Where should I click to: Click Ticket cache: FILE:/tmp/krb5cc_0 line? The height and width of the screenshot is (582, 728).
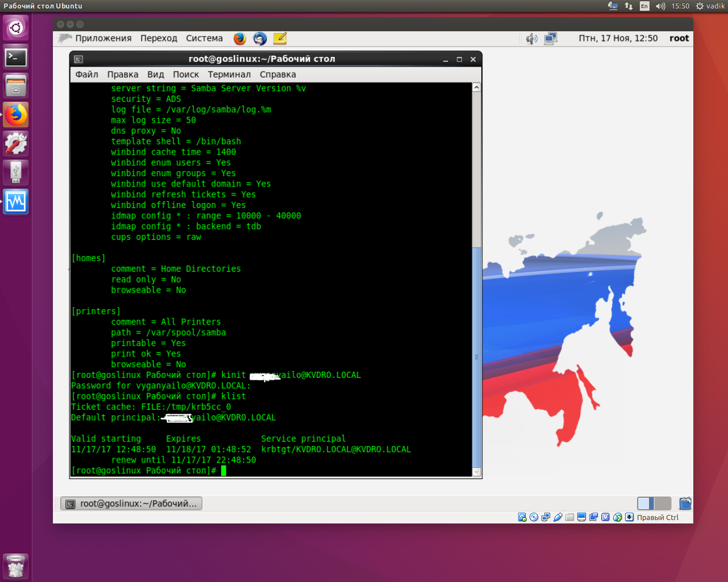[151, 407]
